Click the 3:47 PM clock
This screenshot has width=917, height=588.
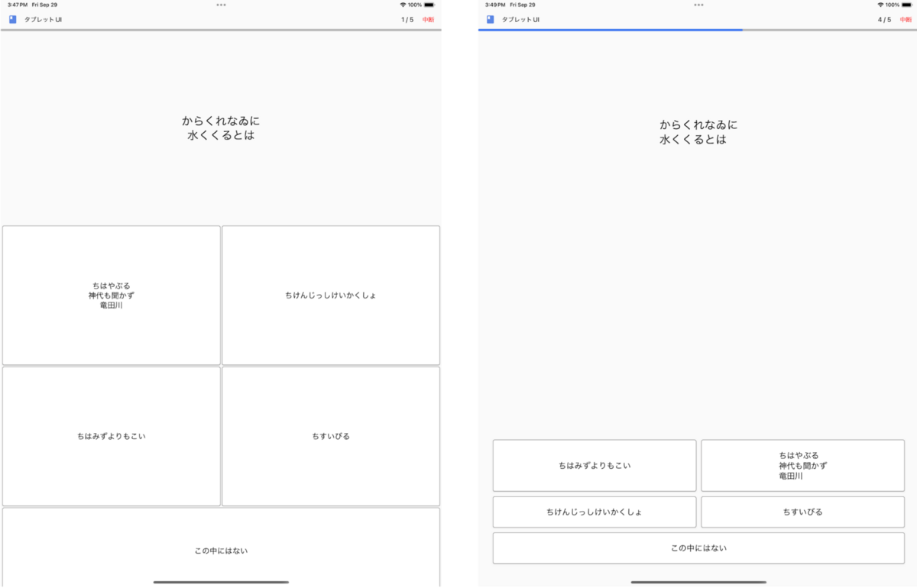point(18,5)
